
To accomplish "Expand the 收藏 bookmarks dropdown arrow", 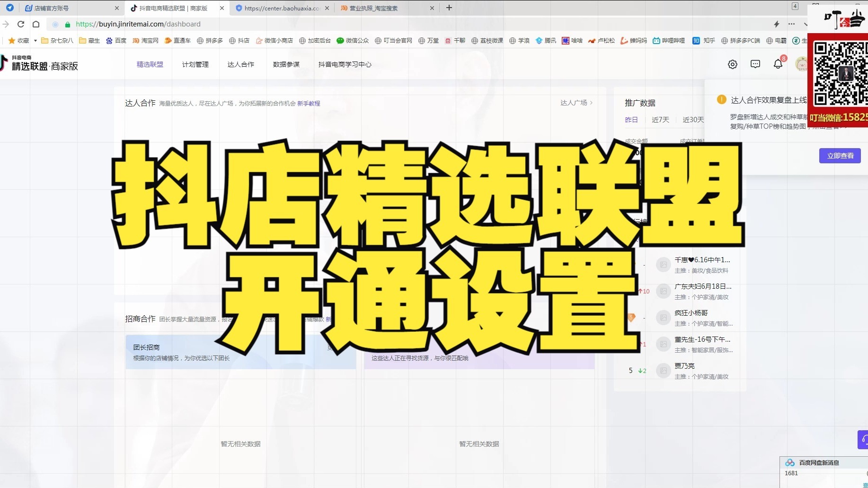I will pyautogui.click(x=35, y=41).
